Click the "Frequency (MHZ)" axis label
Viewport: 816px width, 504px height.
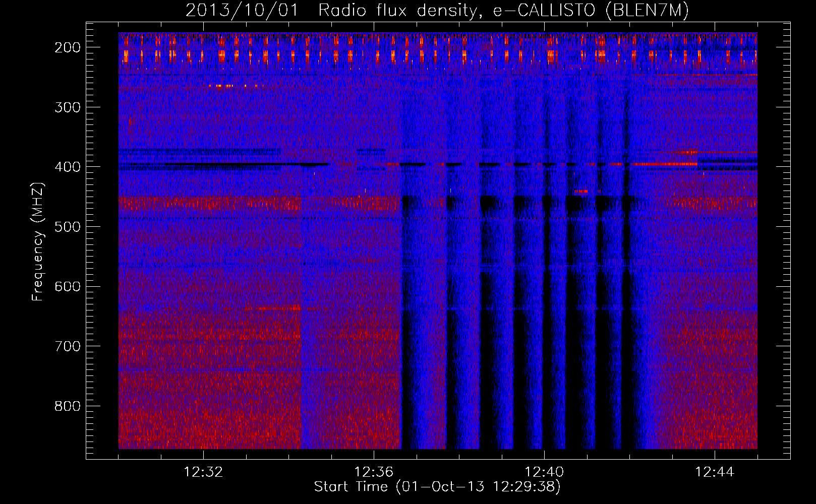pyautogui.click(x=38, y=241)
